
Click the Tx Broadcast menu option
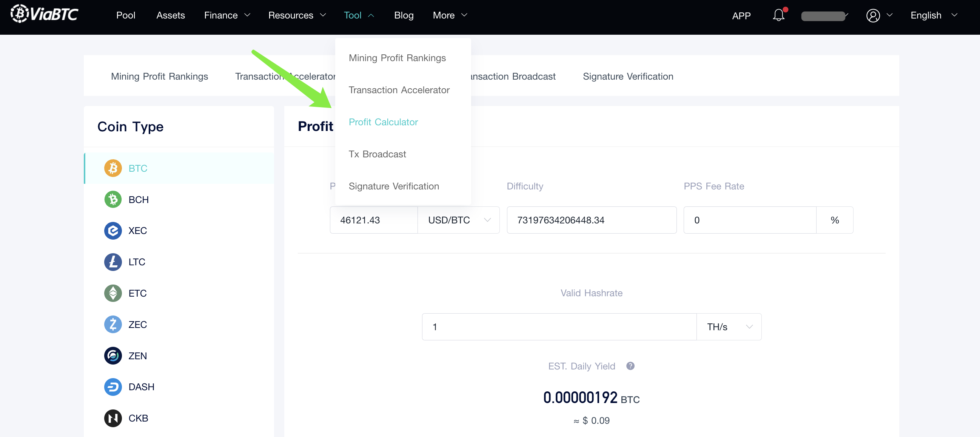click(378, 154)
